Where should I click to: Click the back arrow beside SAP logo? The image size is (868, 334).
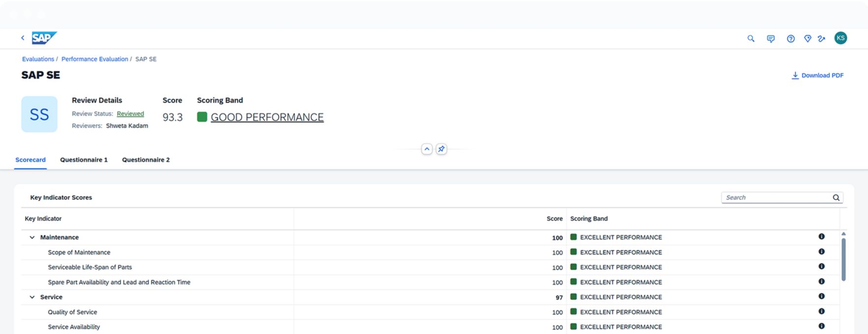click(x=23, y=38)
